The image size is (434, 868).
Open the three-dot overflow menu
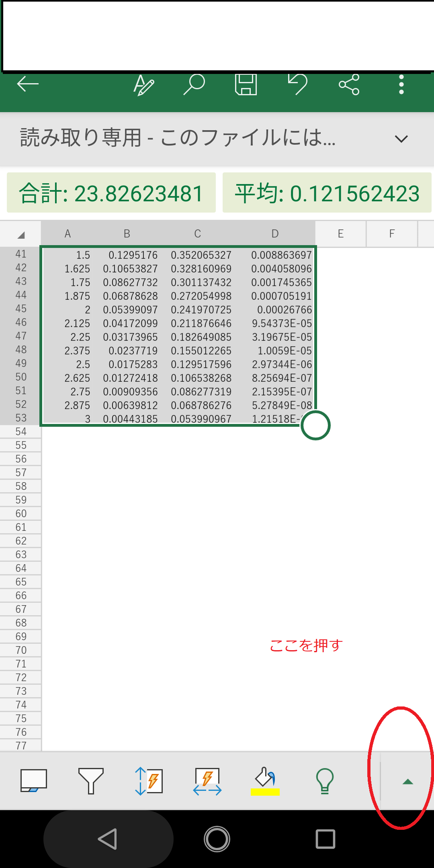[401, 84]
